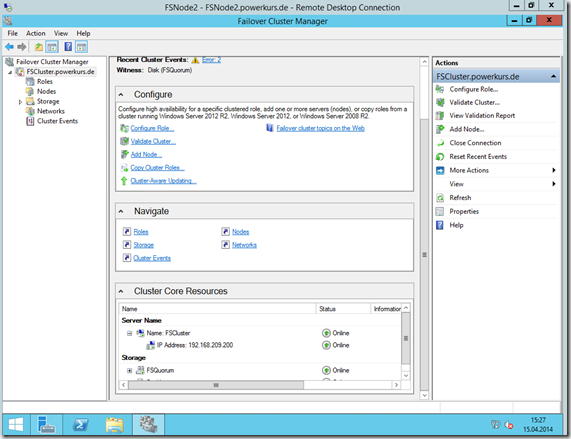Open Server Manager from the taskbar

46,424
